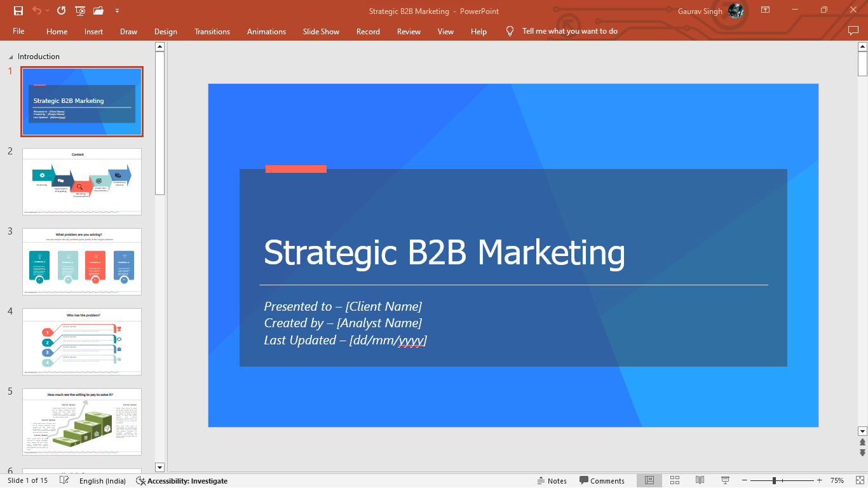Open the Slide Show ribbon tab

coord(321,31)
